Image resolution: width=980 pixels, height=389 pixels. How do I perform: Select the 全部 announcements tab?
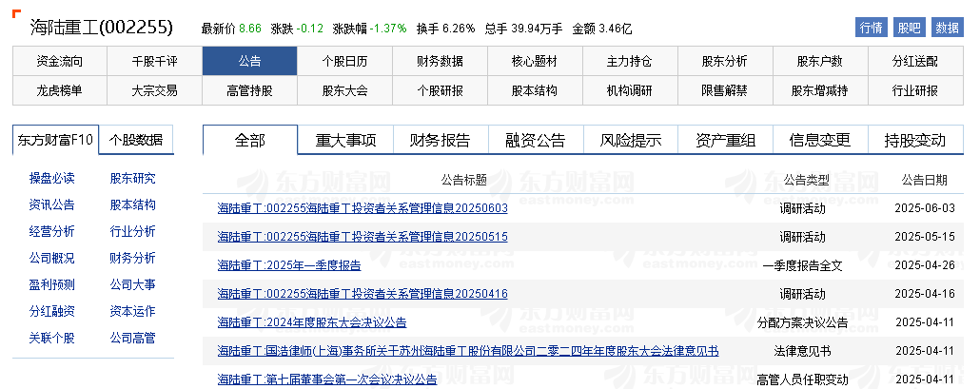(250, 140)
